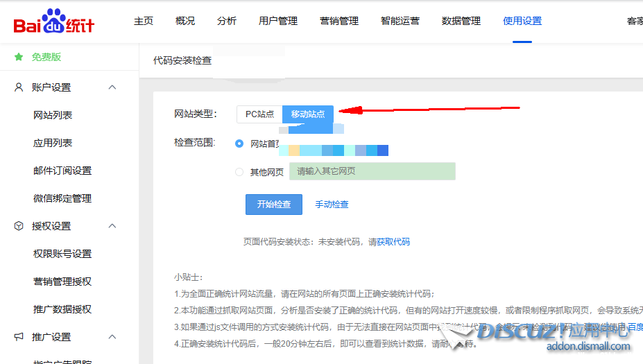Click the 账户设置 person icon
This screenshot has height=364, width=643.
(x=19, y=87)
